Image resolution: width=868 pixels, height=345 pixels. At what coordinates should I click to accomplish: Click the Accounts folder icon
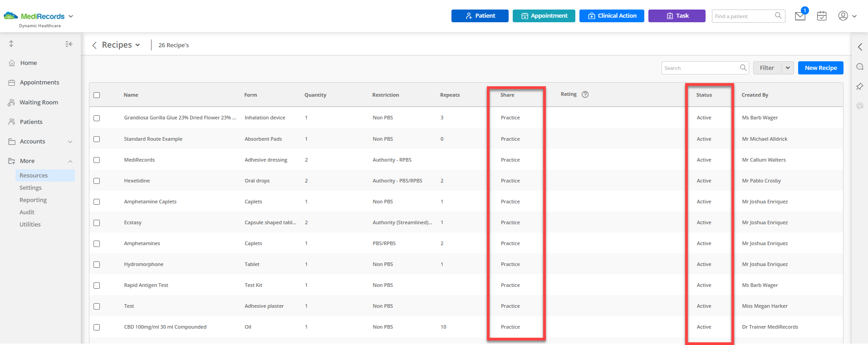coord(12,142)
